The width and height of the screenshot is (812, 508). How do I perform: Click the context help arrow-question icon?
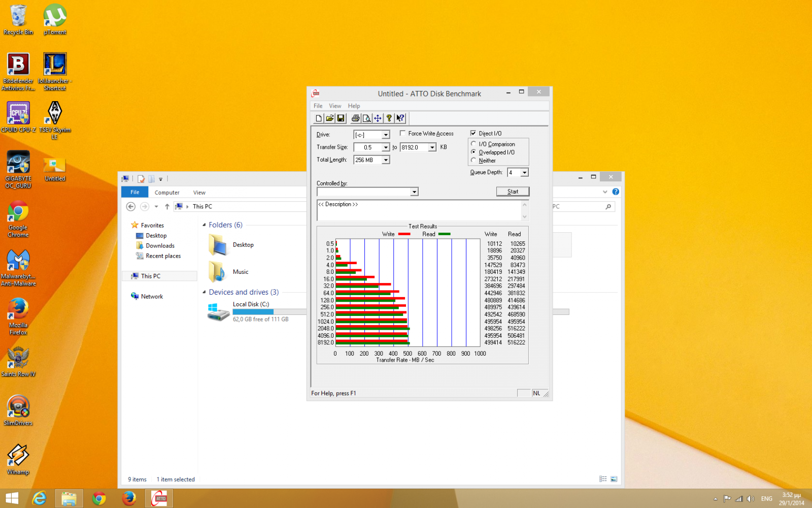coord(400,118)
